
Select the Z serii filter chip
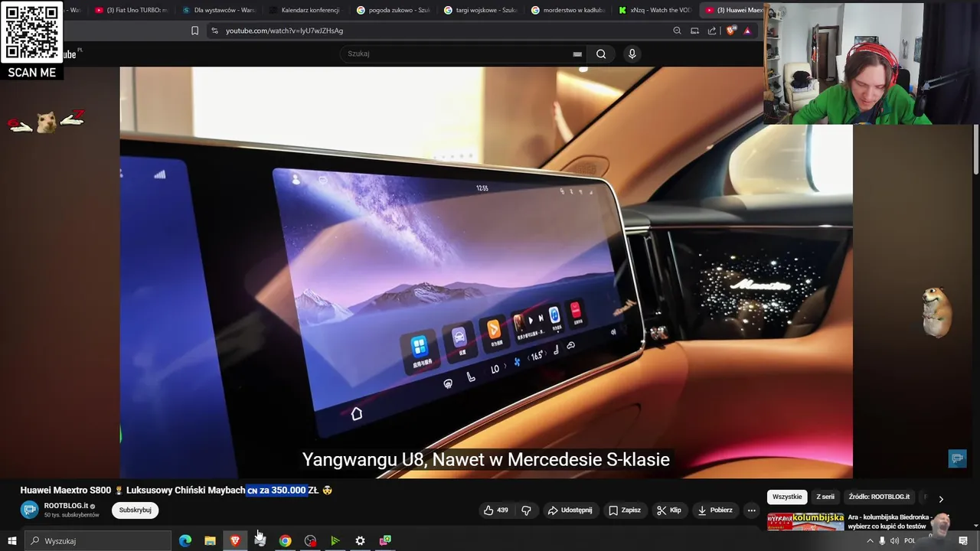(825, 497)
